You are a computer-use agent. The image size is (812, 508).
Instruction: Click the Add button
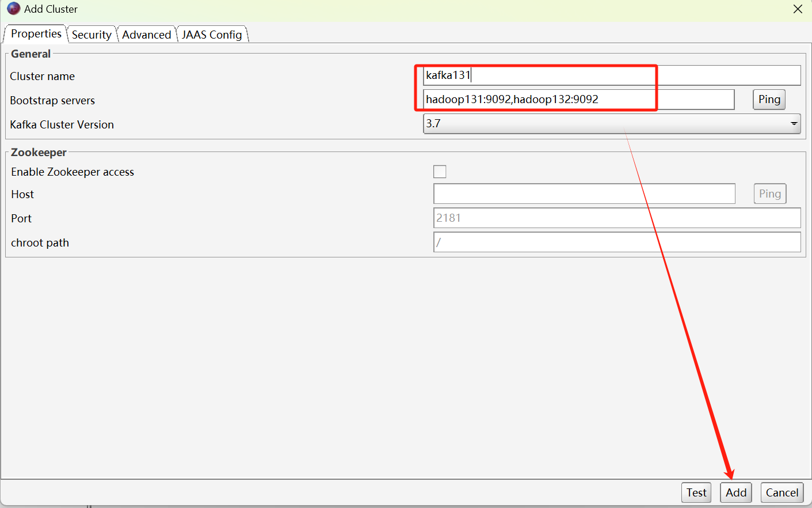(735, 492)
